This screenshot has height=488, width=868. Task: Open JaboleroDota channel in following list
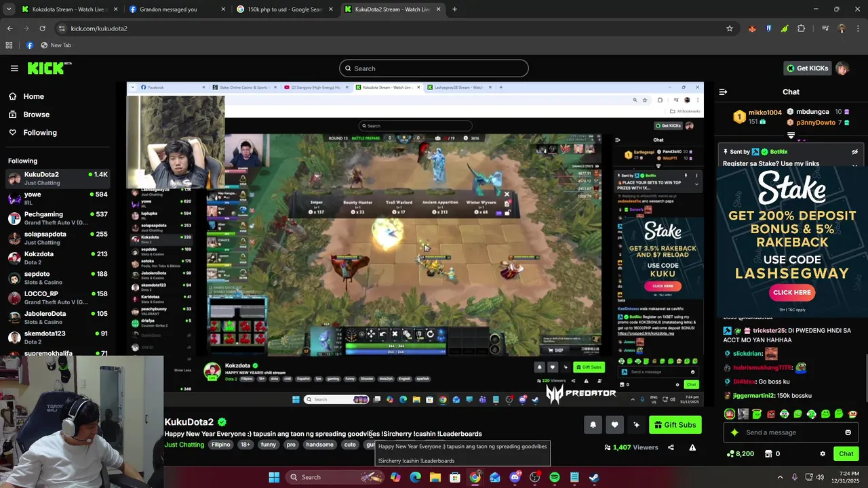pos(58,317)
